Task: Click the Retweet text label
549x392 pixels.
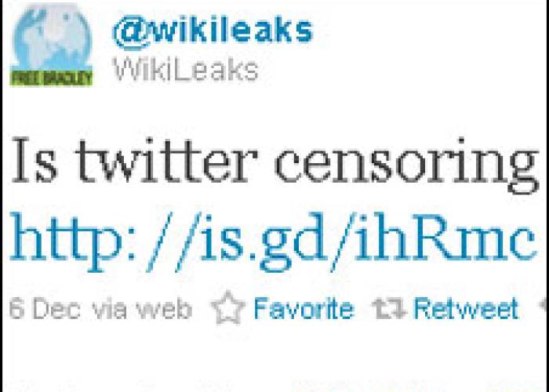Action: (x=466, y=309)
